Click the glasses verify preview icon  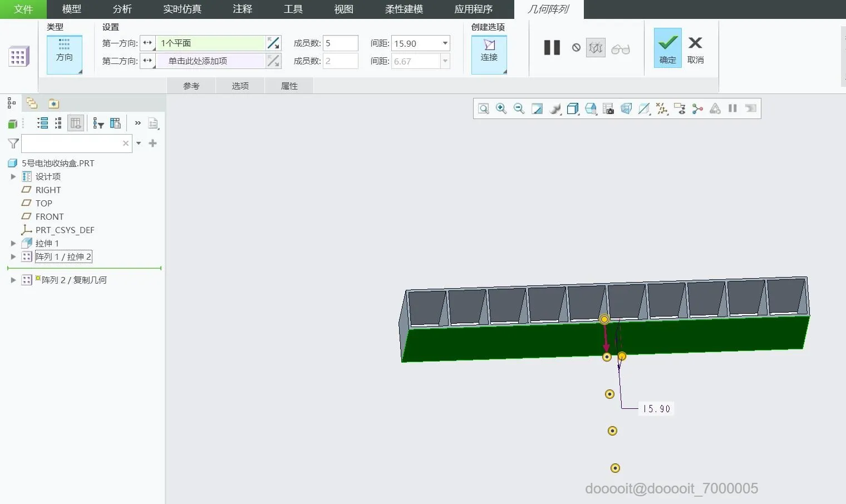pyautogui.click(x=620, y=49)
